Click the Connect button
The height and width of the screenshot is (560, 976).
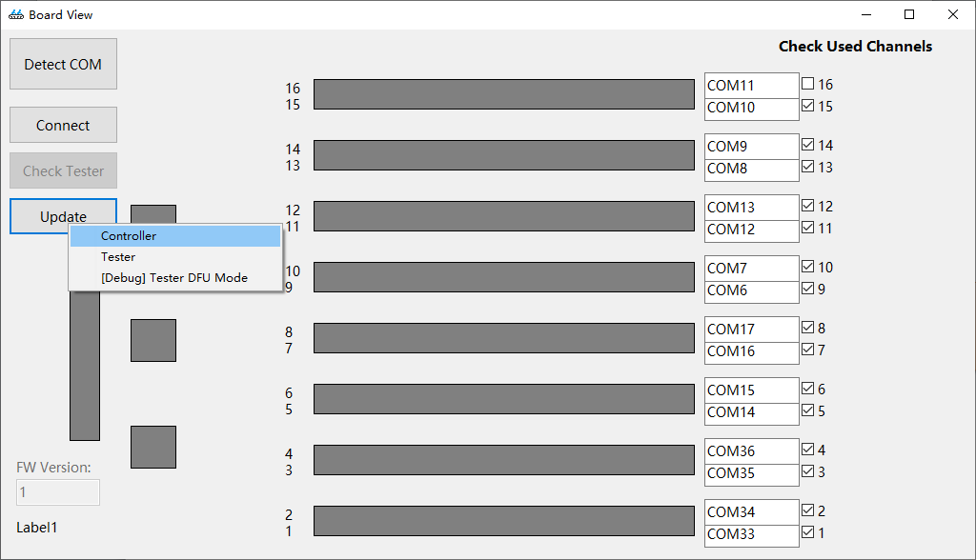pyautogui.click(x=63, y=125)
